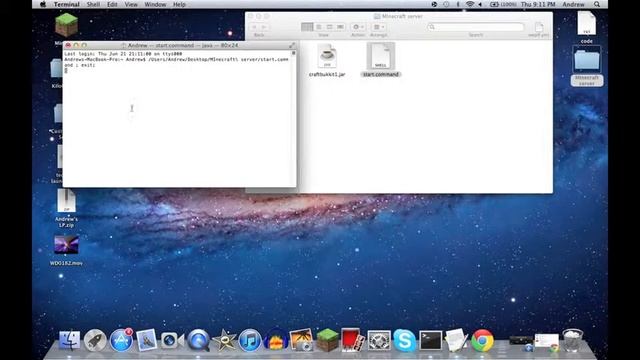The width and height of the screenshot is (640, 360).
Task: Open the Terminal application menu
Action: (x=67, y=4)
